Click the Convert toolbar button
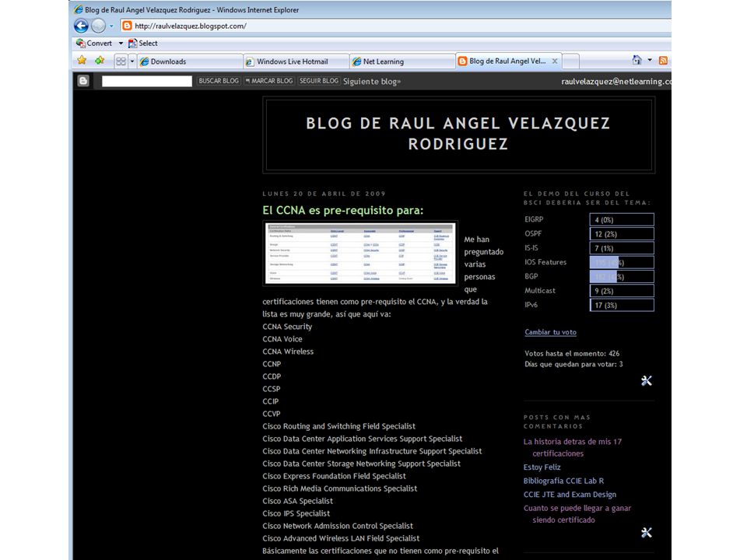 click(x=94, y=44)
